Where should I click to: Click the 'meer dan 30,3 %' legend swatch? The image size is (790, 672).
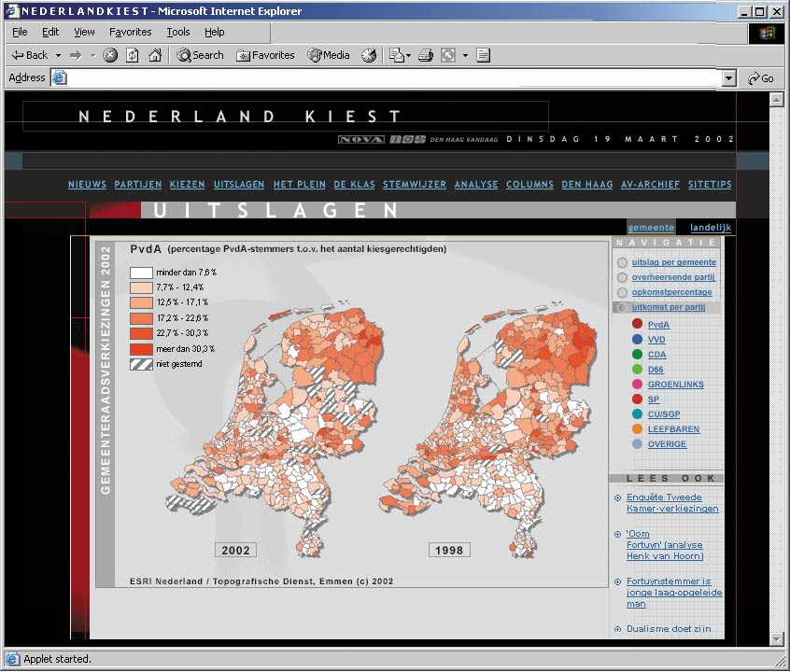click(141, 348)
